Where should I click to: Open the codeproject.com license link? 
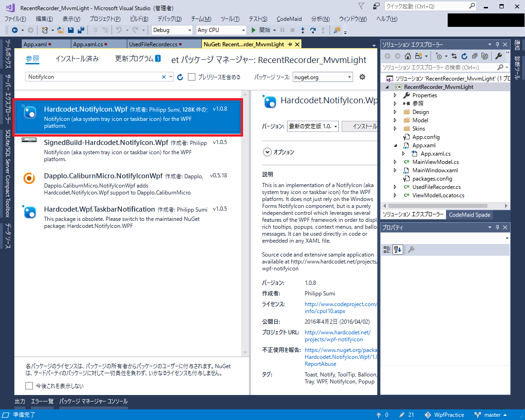click(341, 307)
